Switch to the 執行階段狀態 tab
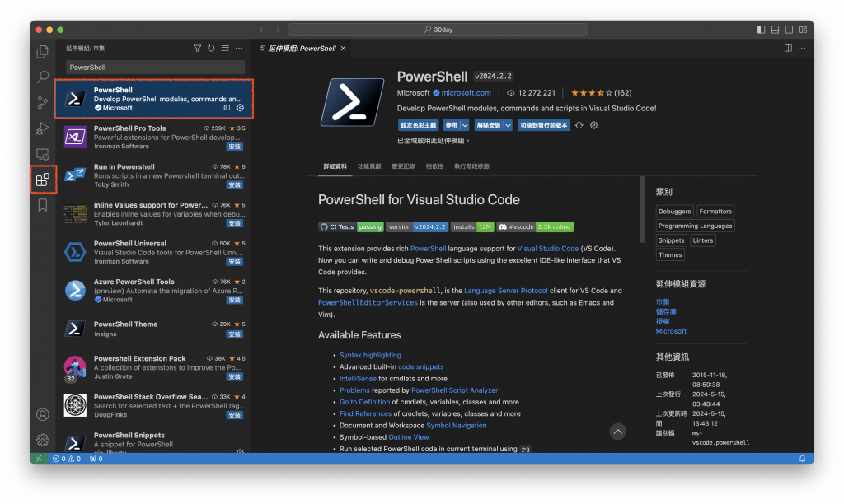The image size is (844, 504). [x=471, y=166]
